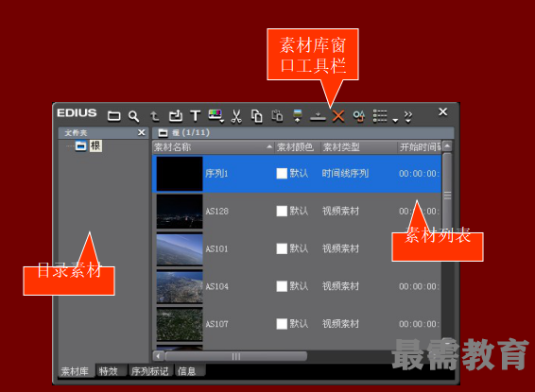Click the root folder icon in the tree
Viewport: 535px width, 392px height.
pos(80,145)
